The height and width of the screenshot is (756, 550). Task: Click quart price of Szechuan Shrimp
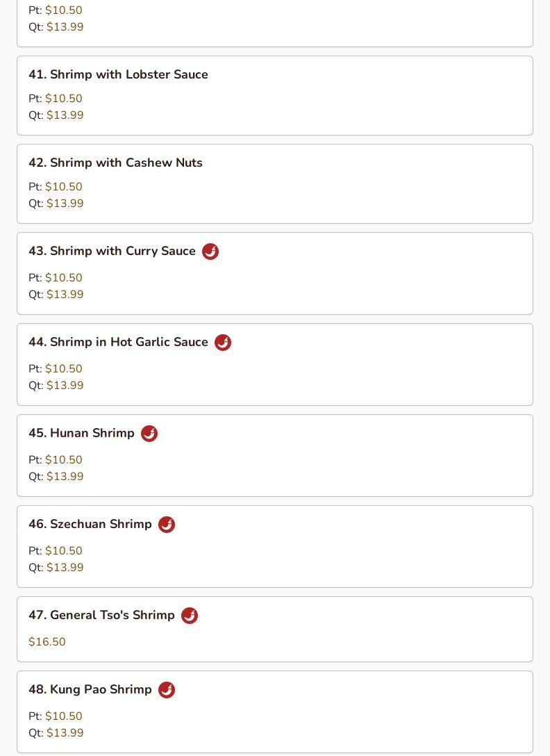point(65,568)
